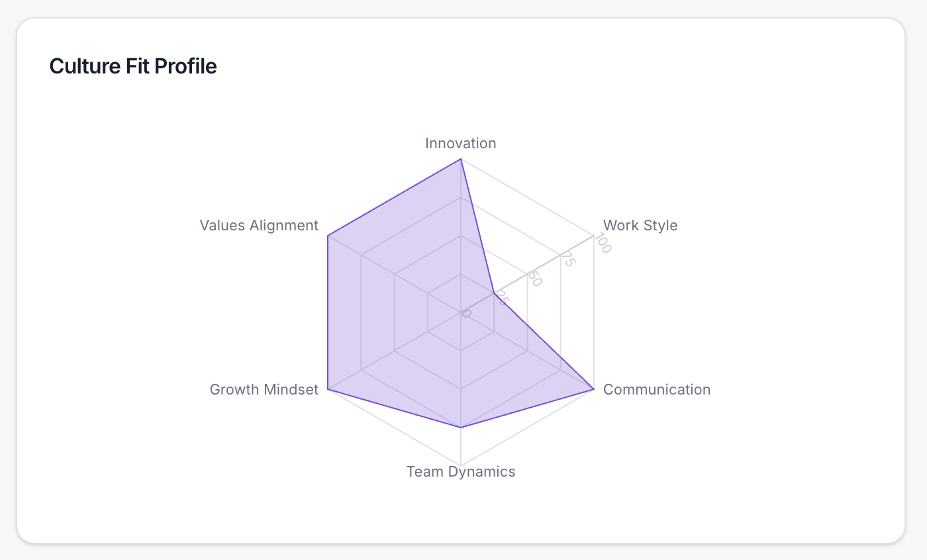Select the Innovation axis label
Screen dimensions: 927x560
(460, 144)
